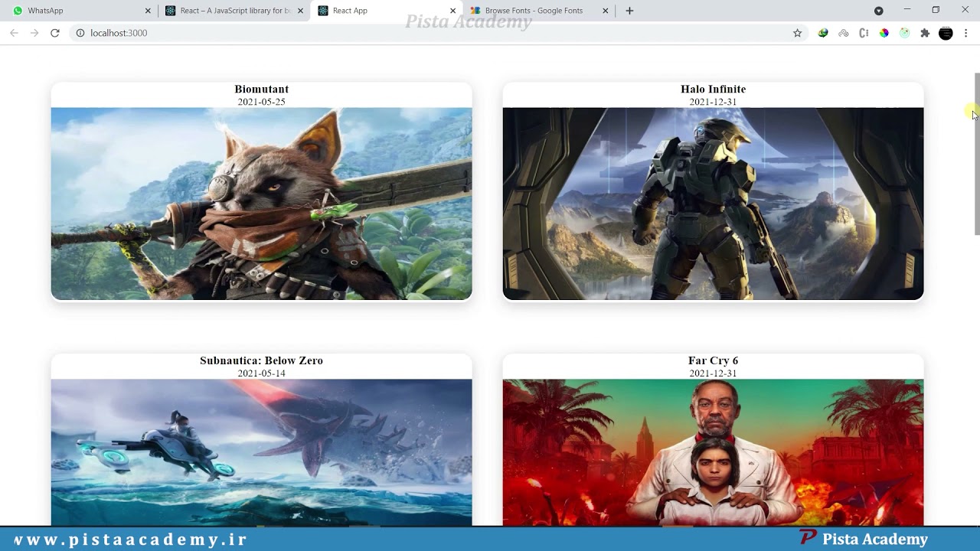Click the Far Cry 6 date 2021-12-31
Screen dimensions: 980x551
713,373
